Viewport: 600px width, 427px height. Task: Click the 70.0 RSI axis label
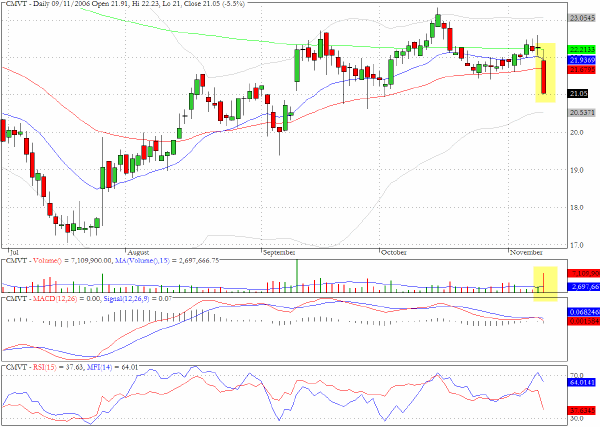(x=576, y=375)
